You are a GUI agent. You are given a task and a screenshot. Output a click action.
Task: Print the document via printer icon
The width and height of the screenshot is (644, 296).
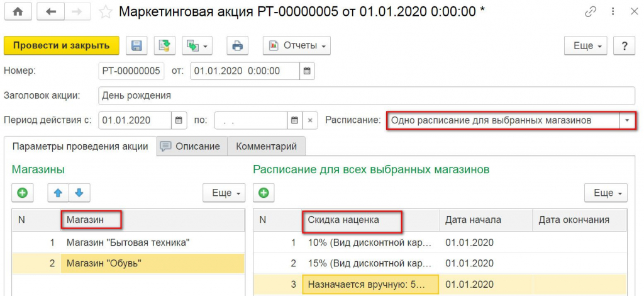pyautogui.click(x=237, y=45)
